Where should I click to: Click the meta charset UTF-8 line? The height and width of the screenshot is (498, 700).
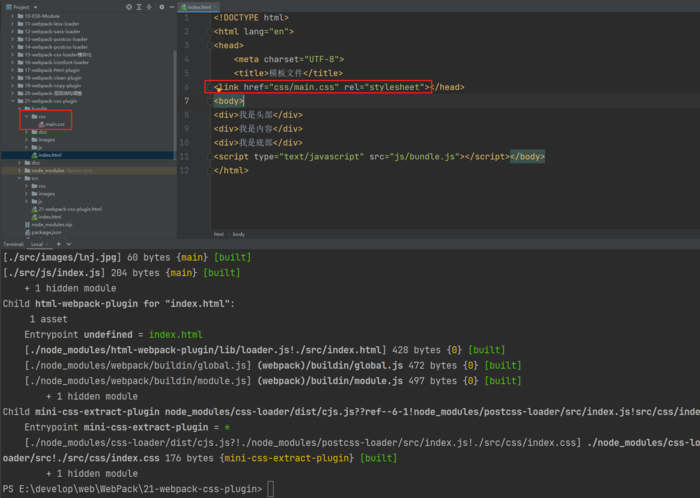point(289,59)
